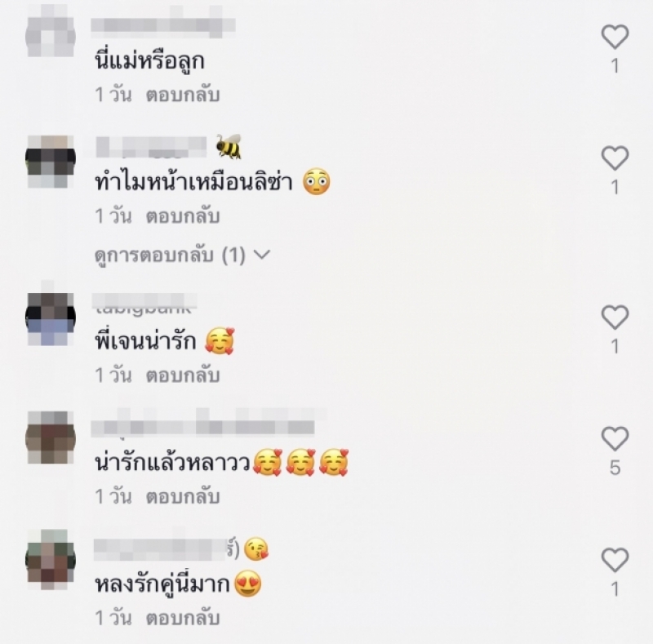
Task: Open avatar beside "น่ารักแล้วหลาวว" comment
Action: [51, 437]
